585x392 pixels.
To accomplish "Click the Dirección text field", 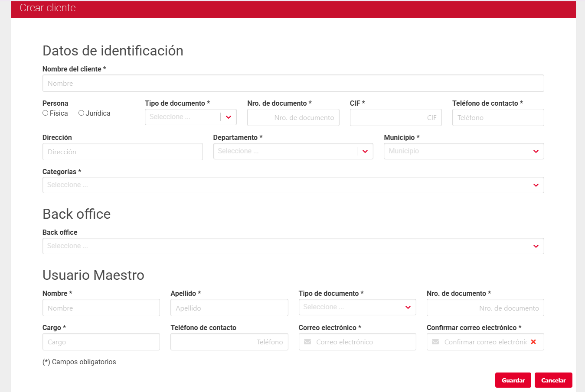I will point(122,152).
